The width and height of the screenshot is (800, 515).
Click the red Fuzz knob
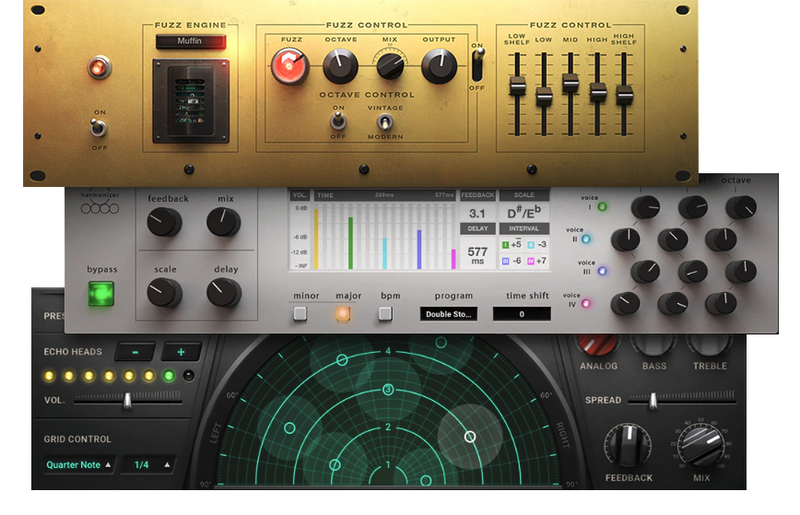(x=289, y=66)
